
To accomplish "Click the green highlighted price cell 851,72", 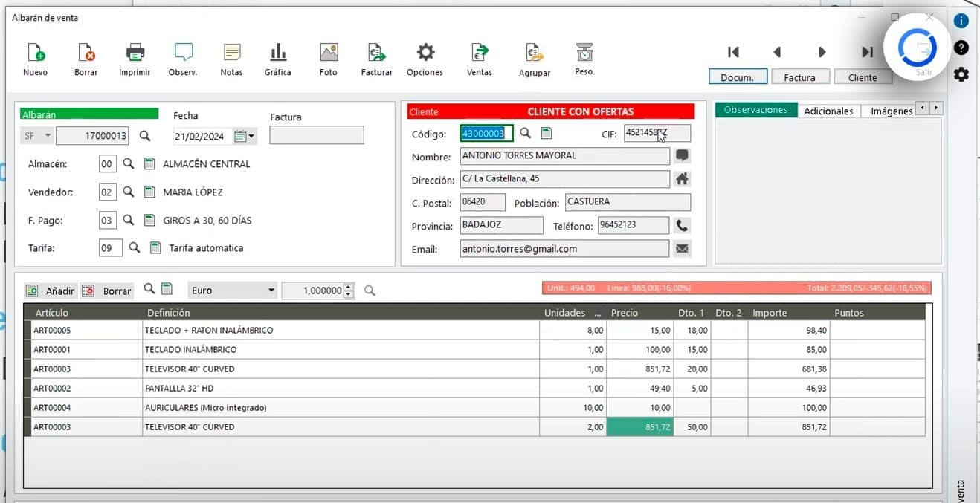I will [640, 427].
